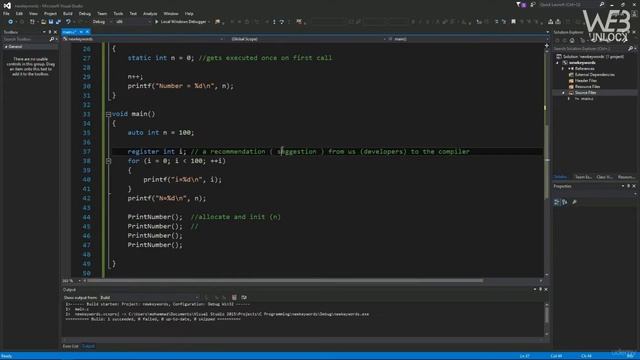Switch to the Class View tab
Viewport: 640px width, 360px height.
[x=604, y=177]
